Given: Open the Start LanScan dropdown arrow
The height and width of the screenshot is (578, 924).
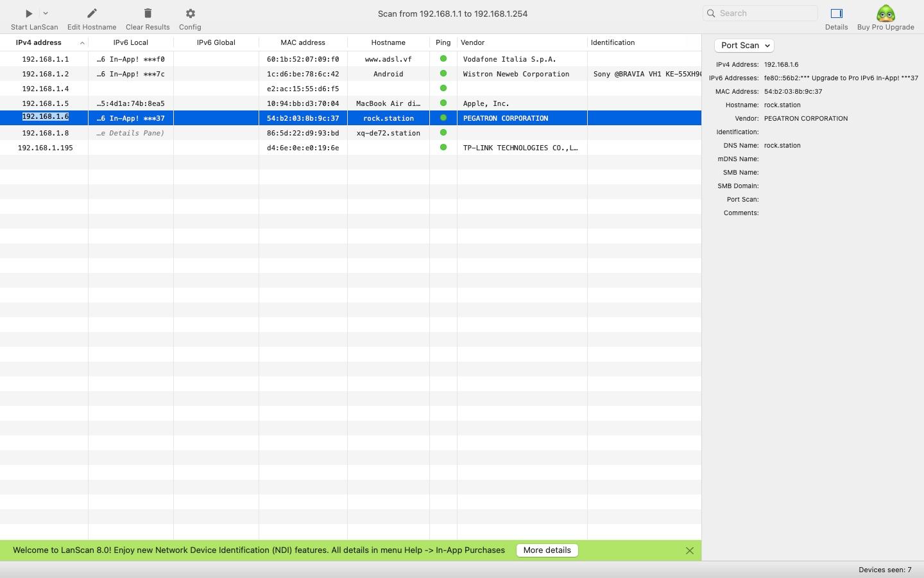Looking at the screenshot, I should pyautogui.click(x=46, y=13).
